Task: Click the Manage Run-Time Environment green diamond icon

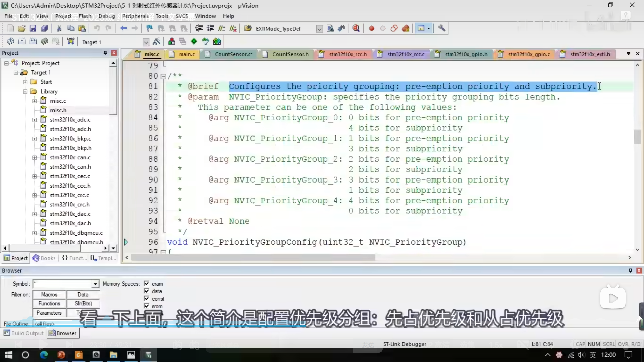Action: 194,41
